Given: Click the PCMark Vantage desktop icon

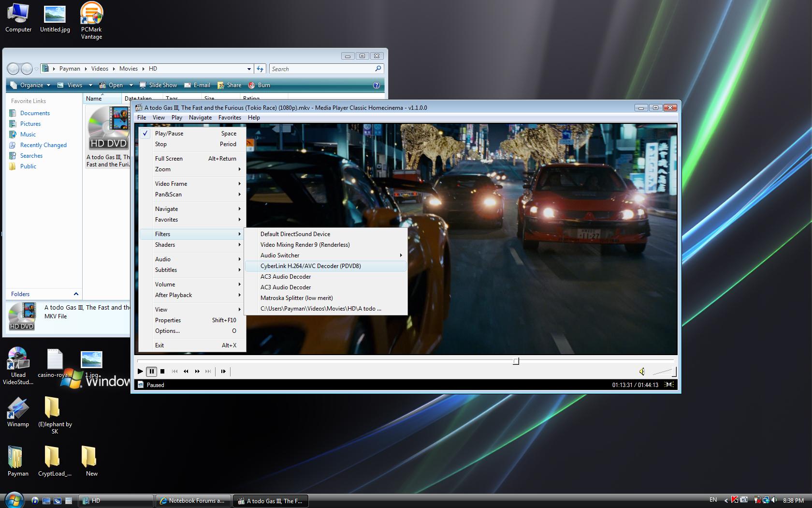Looking at the screenshot, I should [x=91, y=21].
